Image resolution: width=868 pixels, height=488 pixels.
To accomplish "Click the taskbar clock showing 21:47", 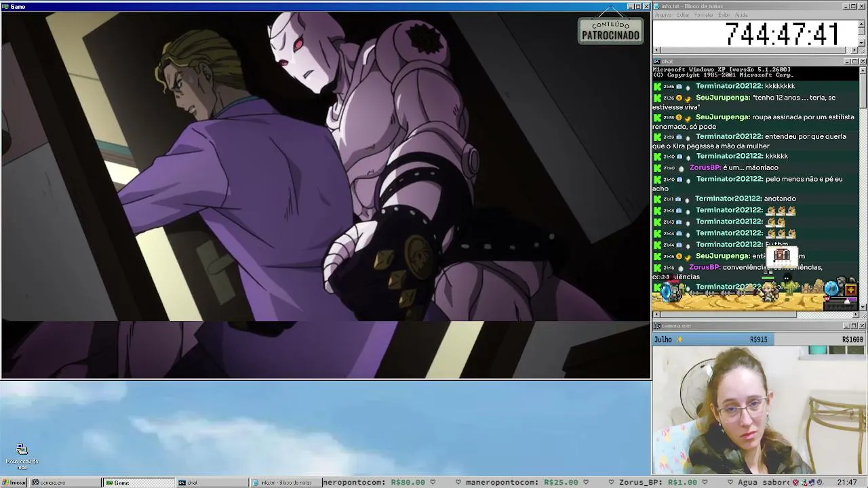I will tap(847, 483).
